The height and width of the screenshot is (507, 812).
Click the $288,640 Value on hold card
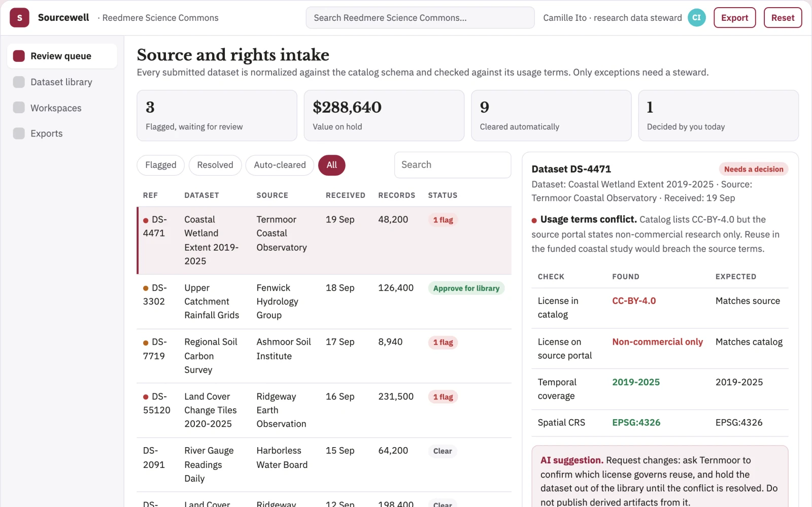click(384, 116)
